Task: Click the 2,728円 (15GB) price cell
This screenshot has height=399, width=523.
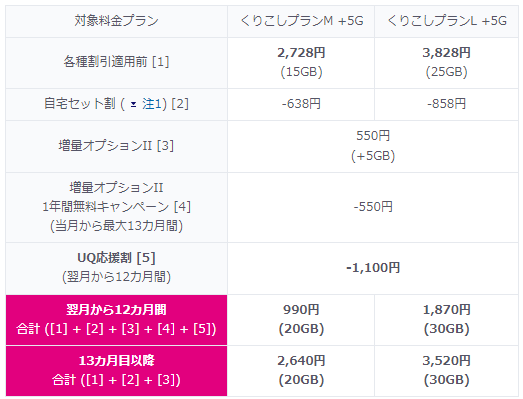Action: click(x=301, y=63)
